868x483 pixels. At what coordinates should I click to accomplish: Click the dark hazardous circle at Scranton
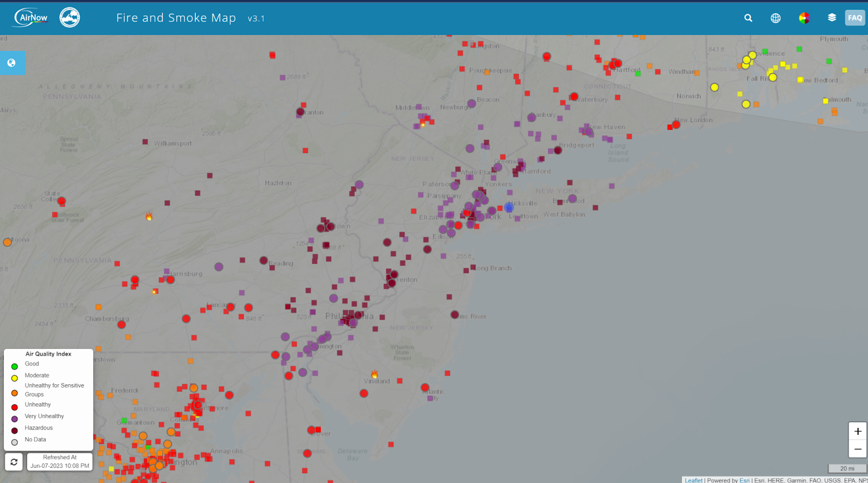point(300,112)
